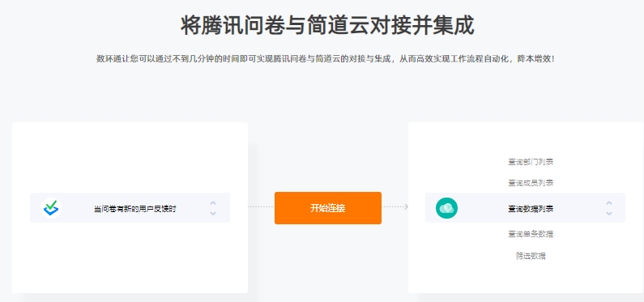Click the Tencent Survey checkmark icon
Image resolution: width=644 pixels, height=302 pixels.
pyautogui.click(x=51, y=208)
